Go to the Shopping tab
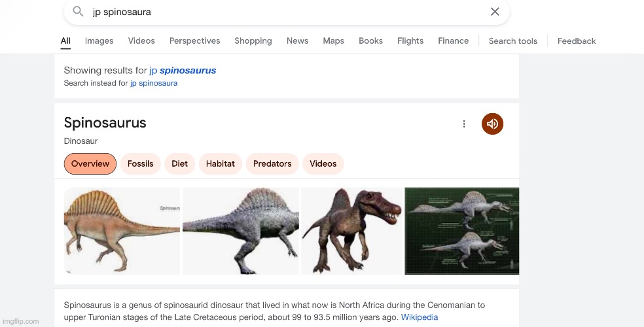 [x=253, y=41]
